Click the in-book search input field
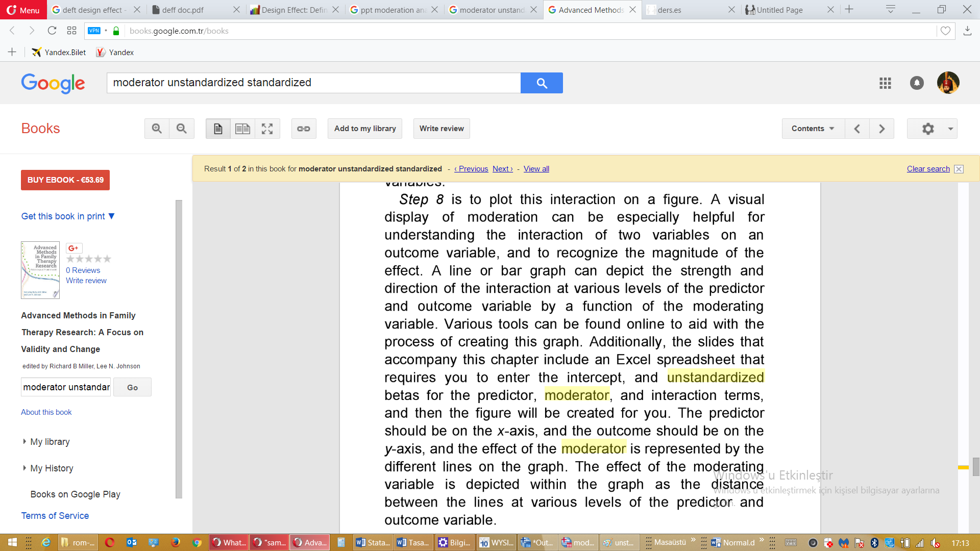 point(66,387)
